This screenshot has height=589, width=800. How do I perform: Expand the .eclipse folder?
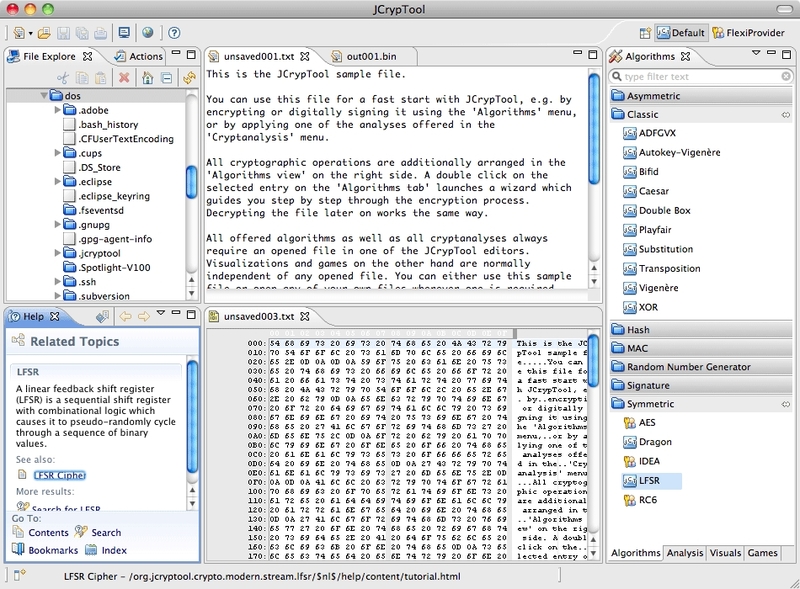coord(58,181)
